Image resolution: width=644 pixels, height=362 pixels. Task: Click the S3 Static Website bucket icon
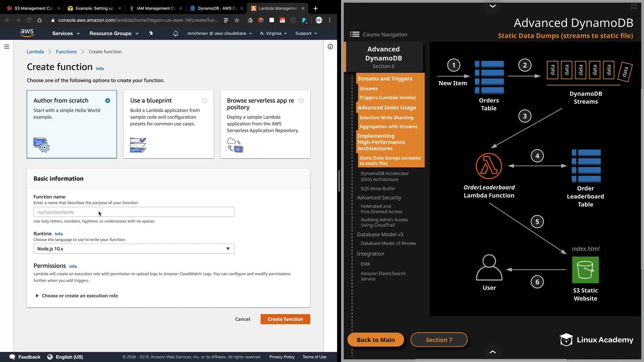point(585,270)
